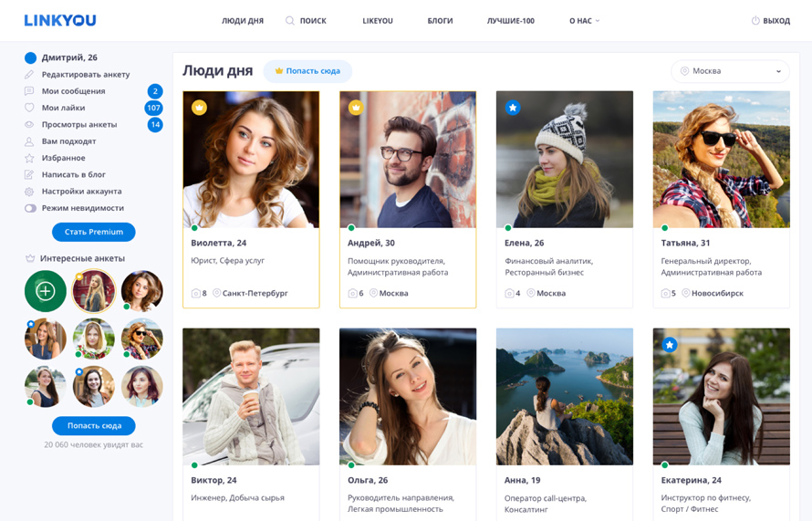Screen dimensions: 812x521
Task: Click the blue star badge on Елена's photo
Action: pos(513,108)
